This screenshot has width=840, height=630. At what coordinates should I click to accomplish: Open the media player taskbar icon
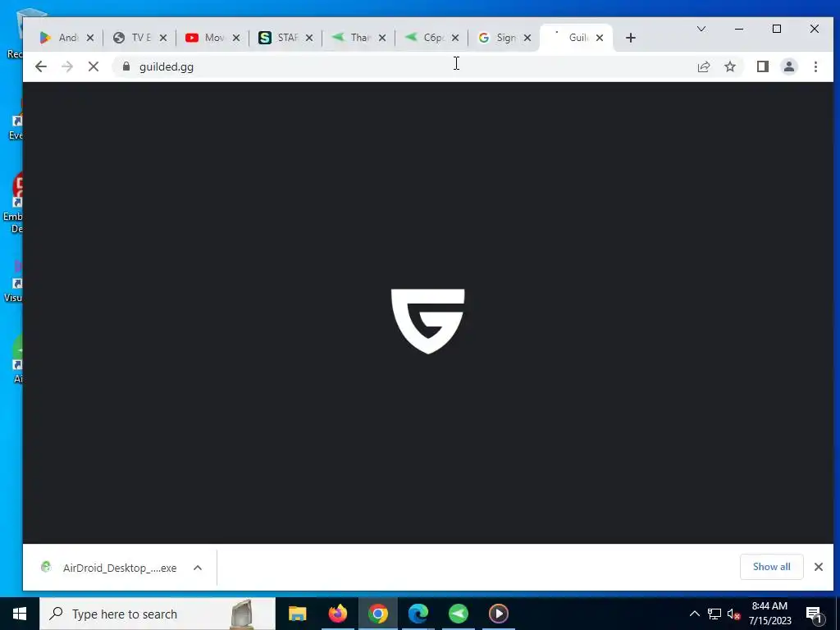[x=498, y=614]
